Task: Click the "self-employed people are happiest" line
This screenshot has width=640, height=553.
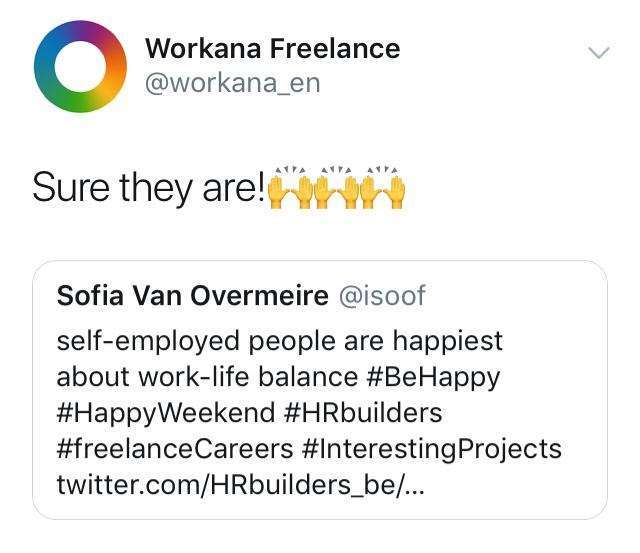Action: click(x=279, y=341)
